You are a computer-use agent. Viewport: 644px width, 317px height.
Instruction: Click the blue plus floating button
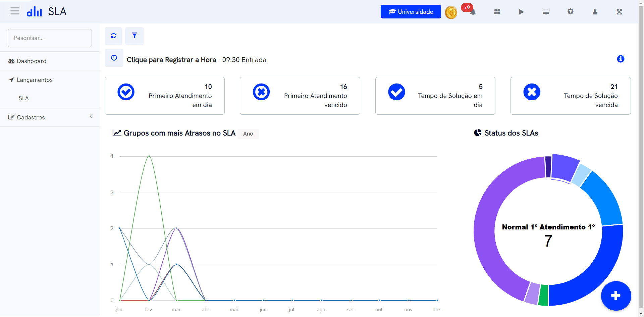click(616, 296)
